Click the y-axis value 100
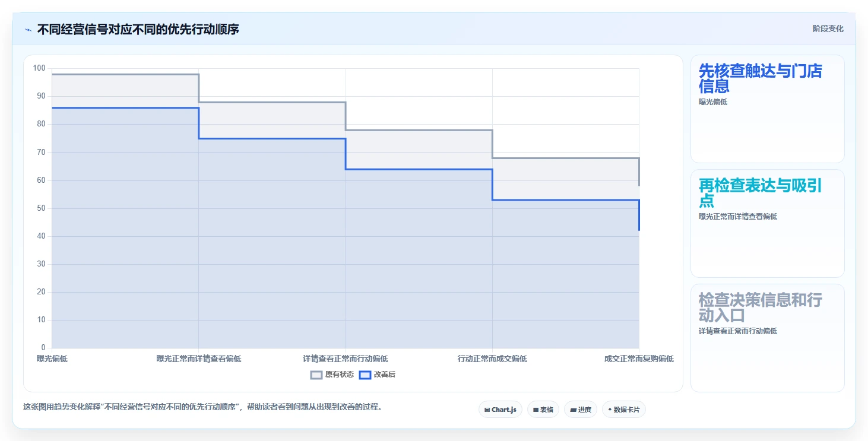The width and height of the screenshot is (868, 441). (x=39, y=68)
